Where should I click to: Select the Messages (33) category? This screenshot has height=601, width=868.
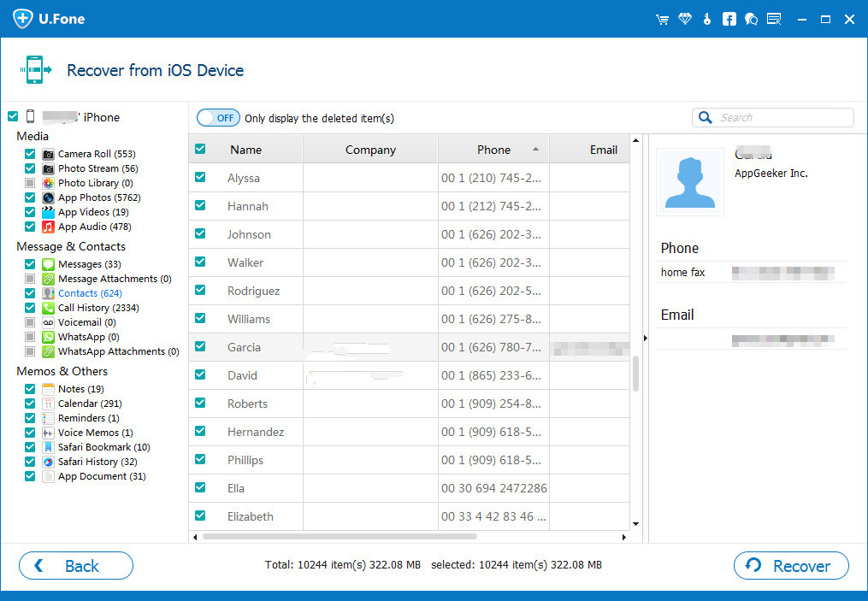90,264
